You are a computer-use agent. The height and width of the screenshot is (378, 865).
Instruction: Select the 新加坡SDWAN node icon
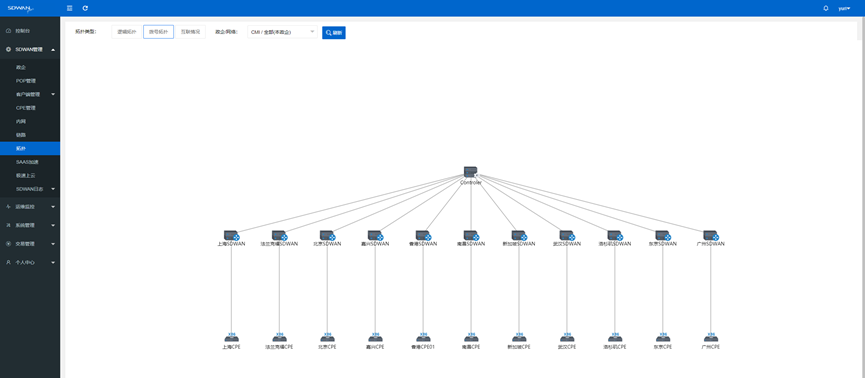click(519, 236)
